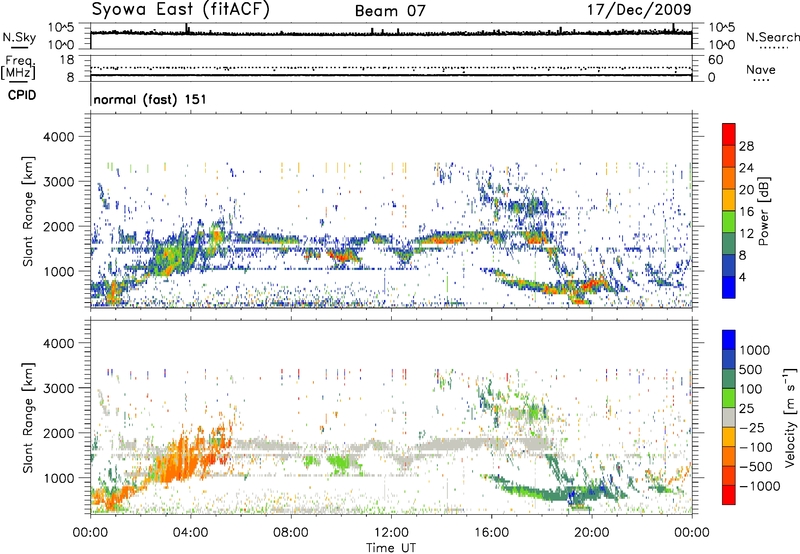Viewport: 800px width, 554px height.
Task: Click the date '17/Dec/2009'
Action: [639, 10]
